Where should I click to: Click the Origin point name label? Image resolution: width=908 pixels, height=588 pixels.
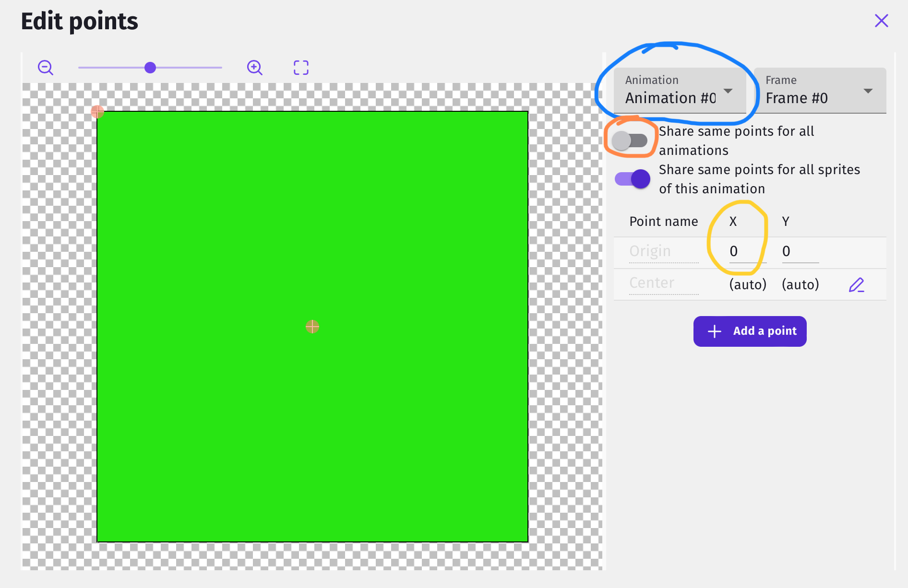650,251
